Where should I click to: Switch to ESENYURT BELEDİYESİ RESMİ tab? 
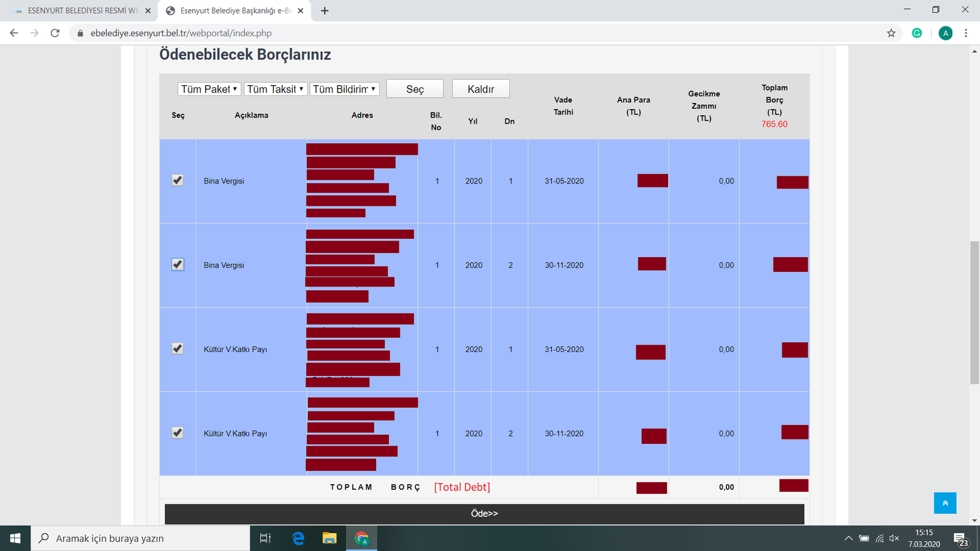[x=80, y=10]
